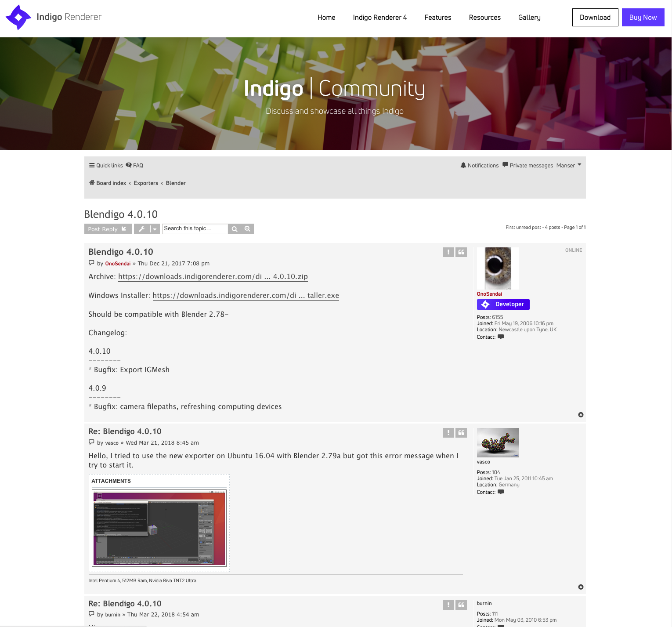Viewport: 672px width, 627px height.
Task: Click the Indigo Renderer logo icon
Action: coord(18,18)
